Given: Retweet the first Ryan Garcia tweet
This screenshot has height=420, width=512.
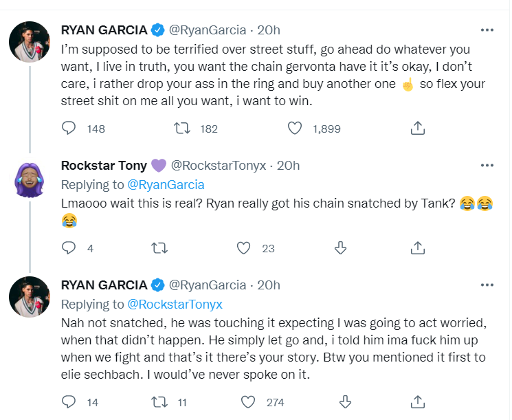Looking at the screenshot, I should [x=181, y=129].
